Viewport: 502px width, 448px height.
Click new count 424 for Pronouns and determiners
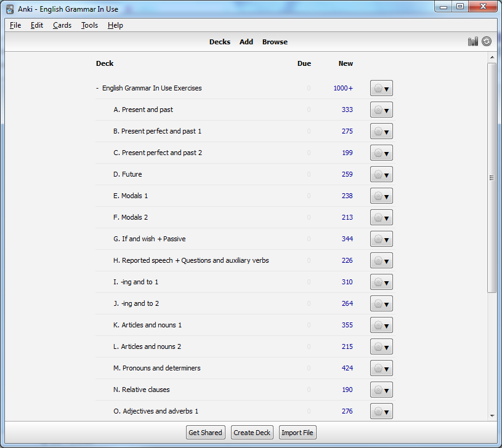(x=347, y=368)
